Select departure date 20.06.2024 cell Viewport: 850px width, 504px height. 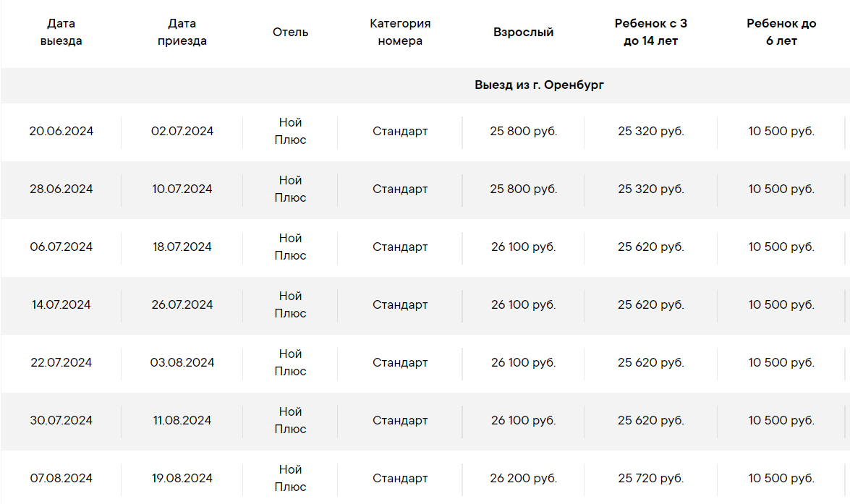coord(61,131)
